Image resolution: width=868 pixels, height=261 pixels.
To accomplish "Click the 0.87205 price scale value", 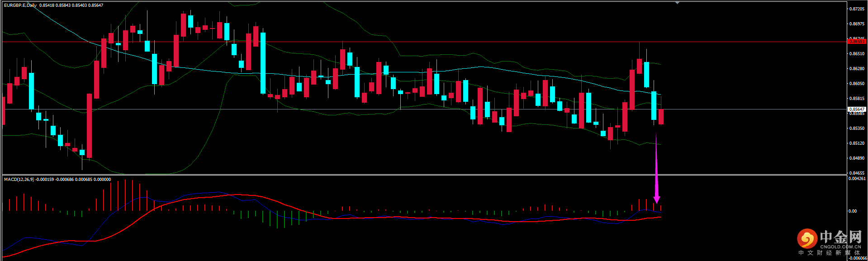I will click(856, 9).
